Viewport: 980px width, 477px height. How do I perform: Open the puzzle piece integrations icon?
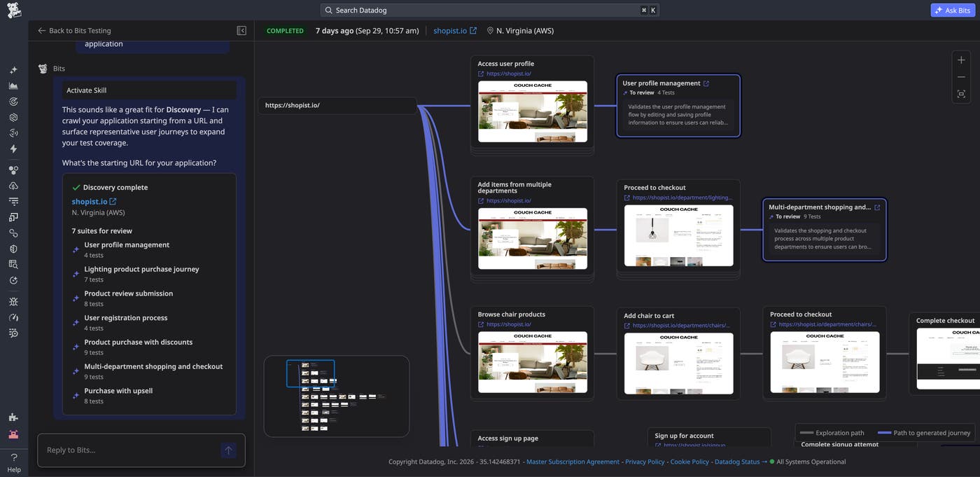[x=13, y=417]
